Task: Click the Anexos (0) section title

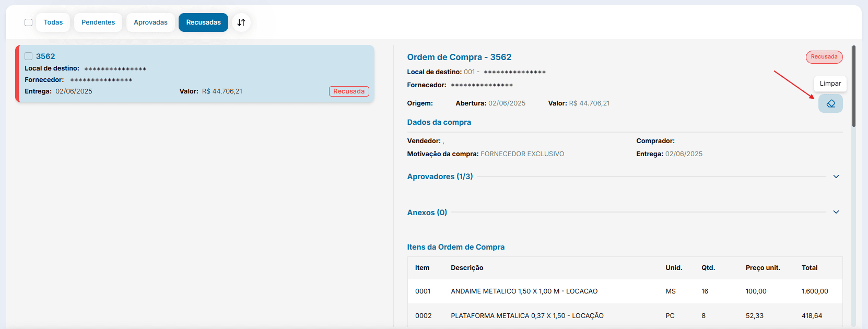Action: coord(427,213)
